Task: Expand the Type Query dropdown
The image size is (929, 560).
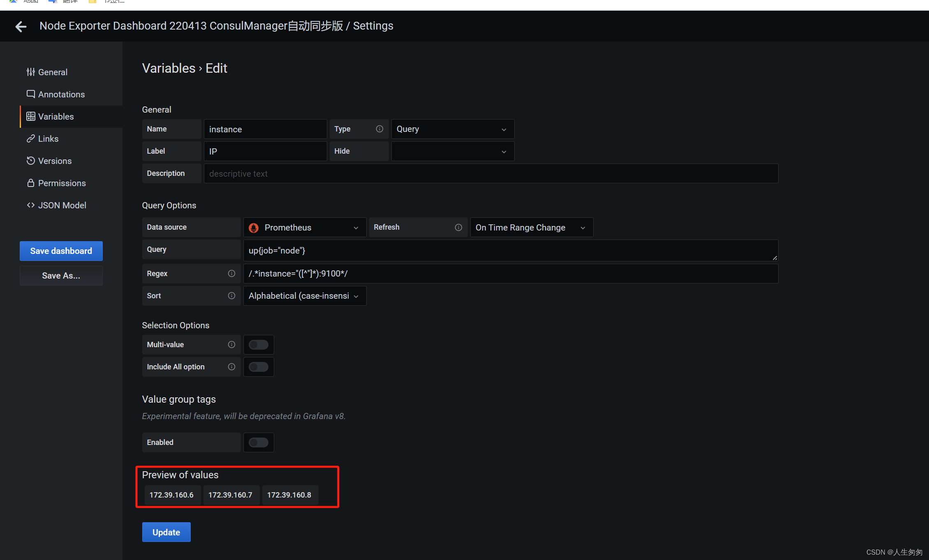Action: pyautogui.click(x=451, y=129)
